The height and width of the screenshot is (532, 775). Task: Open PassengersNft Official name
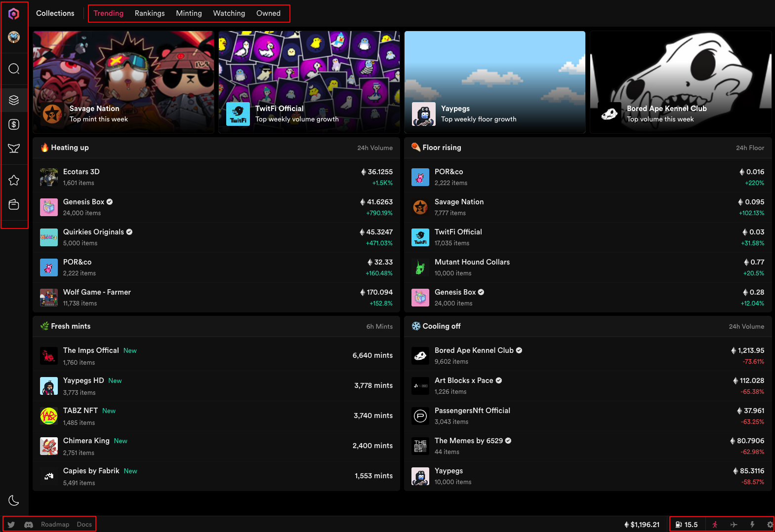click(x=472, y=411)
